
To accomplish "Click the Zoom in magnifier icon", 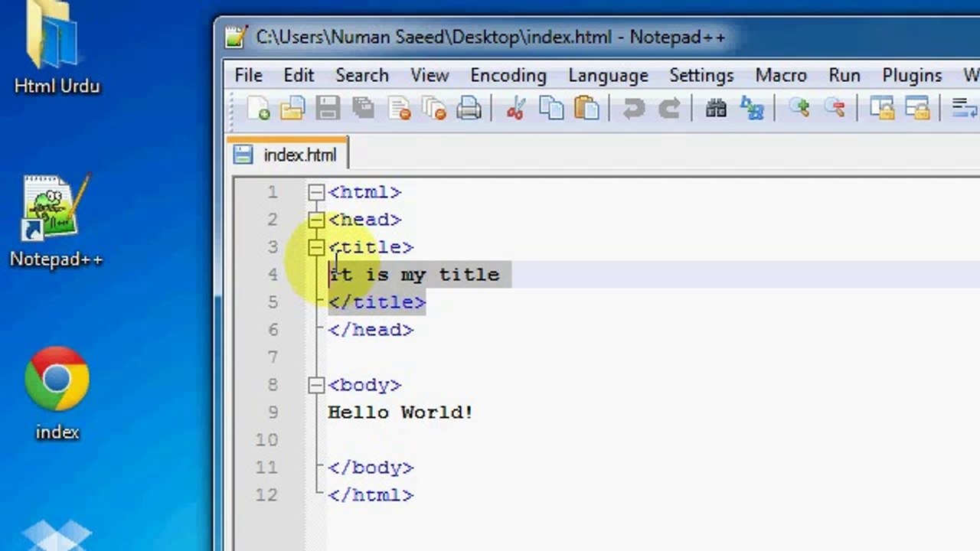I will tap(799, 108).
